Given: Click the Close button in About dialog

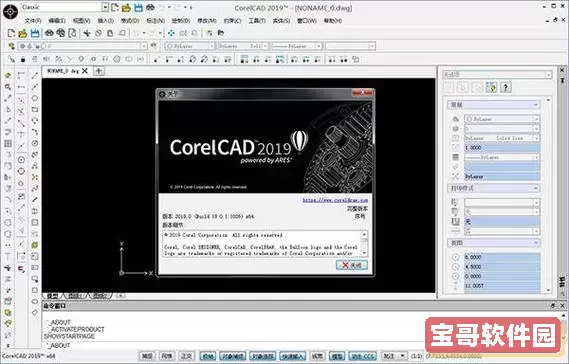Looking at the screenshot, I should tap(352, 265).
